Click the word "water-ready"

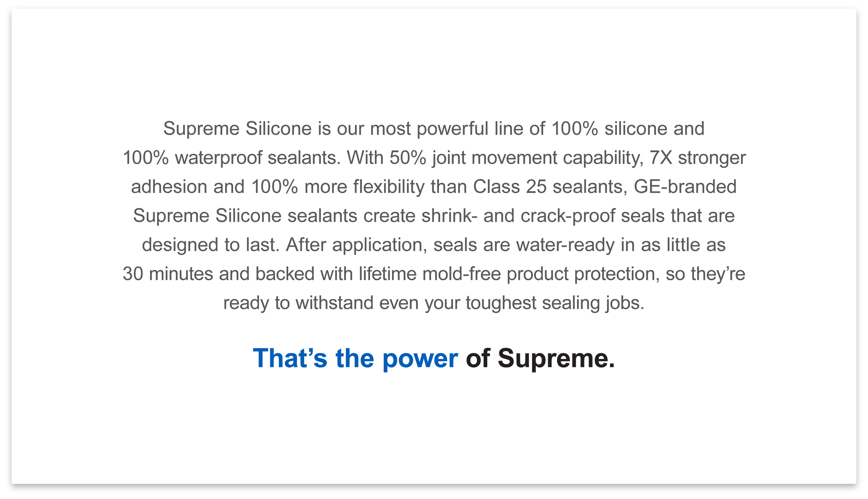click(x=565, y=245)
